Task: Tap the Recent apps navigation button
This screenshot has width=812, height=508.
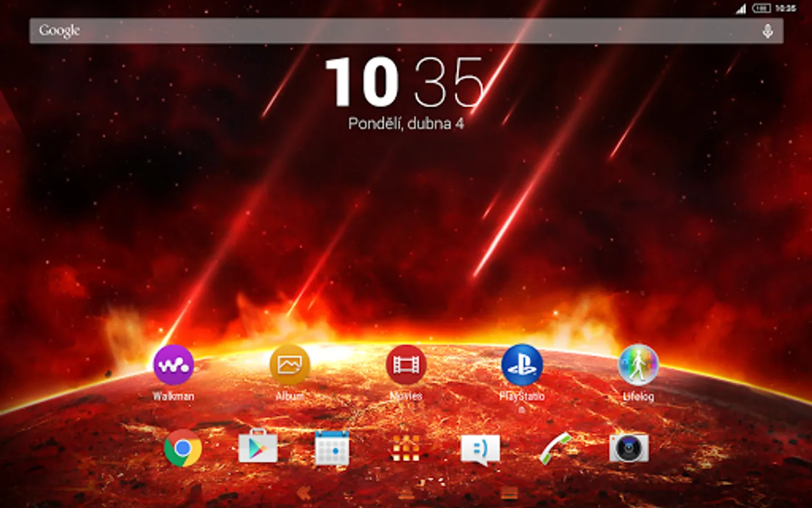Action: pyautogui.click(x=509, y=494)
